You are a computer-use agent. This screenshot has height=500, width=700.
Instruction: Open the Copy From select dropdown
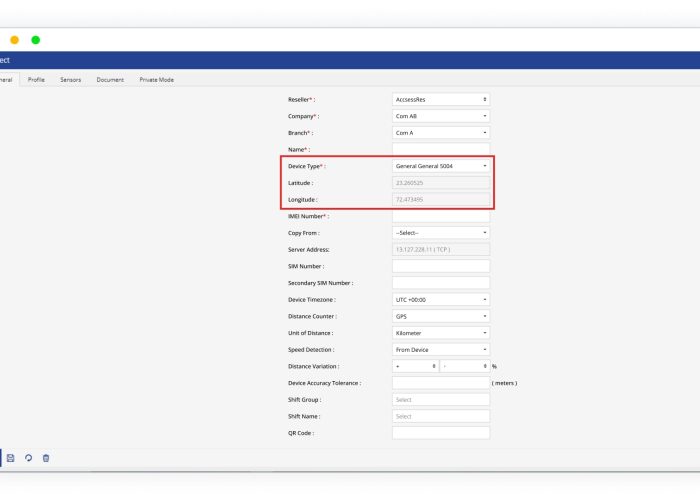click(x=441, y=232)
